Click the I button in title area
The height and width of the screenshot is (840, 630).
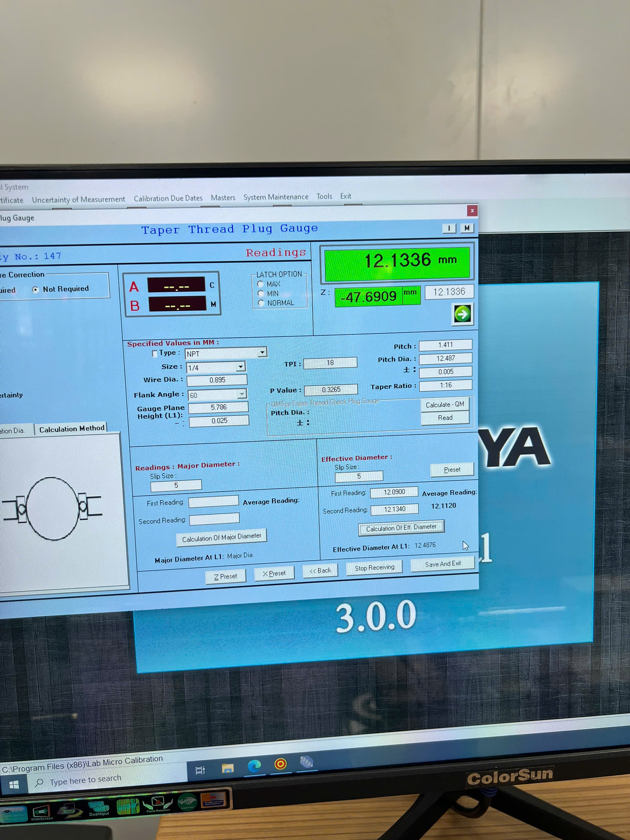pyautogui.click(x=449, y=228)
